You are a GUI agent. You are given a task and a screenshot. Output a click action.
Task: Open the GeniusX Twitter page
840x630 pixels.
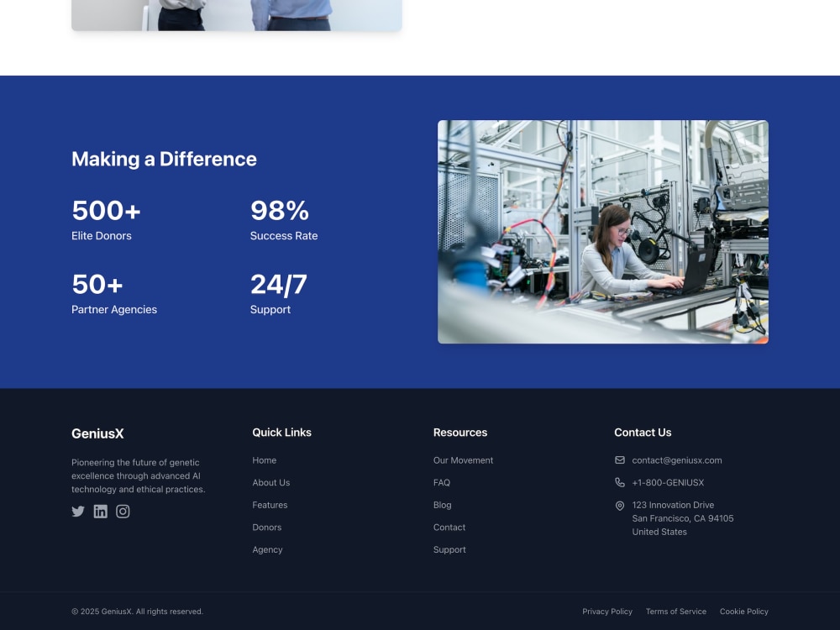[78, 512]
